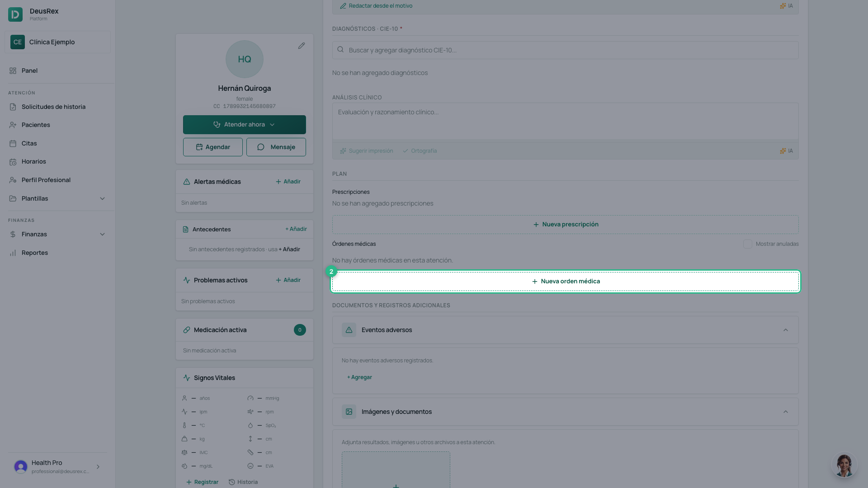This screenshot has height=488, width=868.
Task: Click the Nueva prescripción button
Action: [566, 225]
